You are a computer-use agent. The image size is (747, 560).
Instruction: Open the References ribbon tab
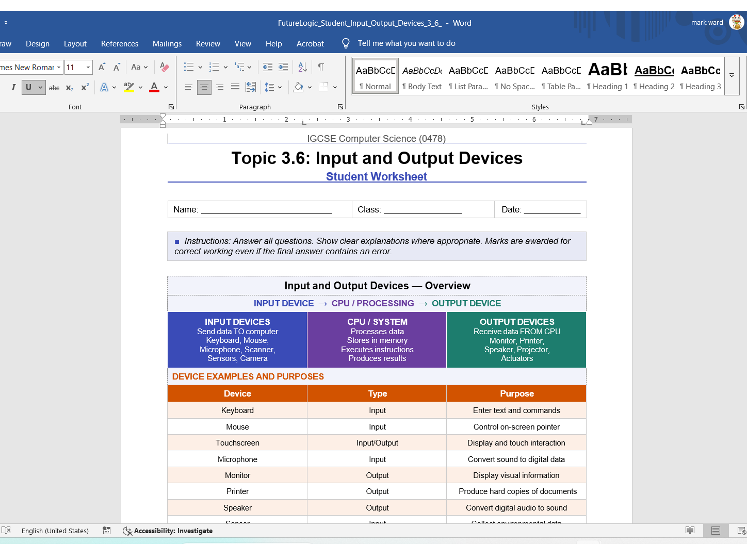(x=120, y=44)
